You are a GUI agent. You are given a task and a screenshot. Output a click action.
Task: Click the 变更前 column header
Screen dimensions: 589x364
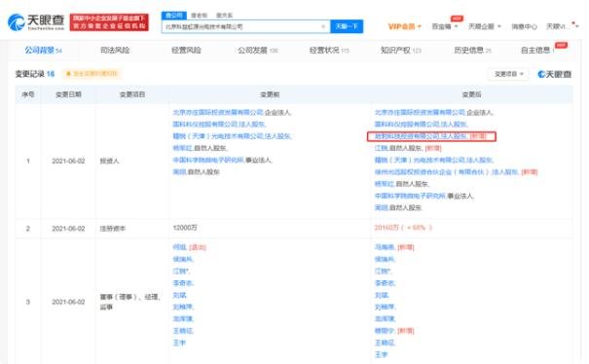tap(270, 94)
